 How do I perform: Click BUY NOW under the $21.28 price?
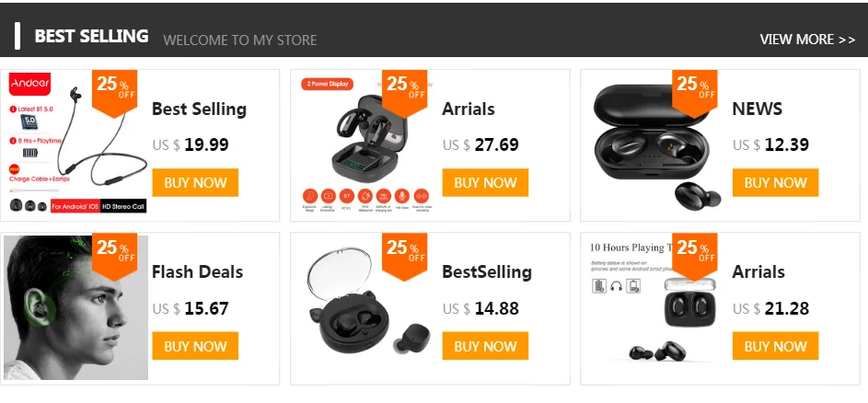pos(775,346)
